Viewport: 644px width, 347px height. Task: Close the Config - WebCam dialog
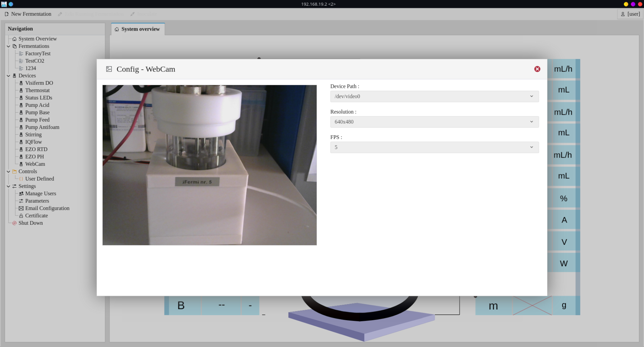(x=537, y=69)
